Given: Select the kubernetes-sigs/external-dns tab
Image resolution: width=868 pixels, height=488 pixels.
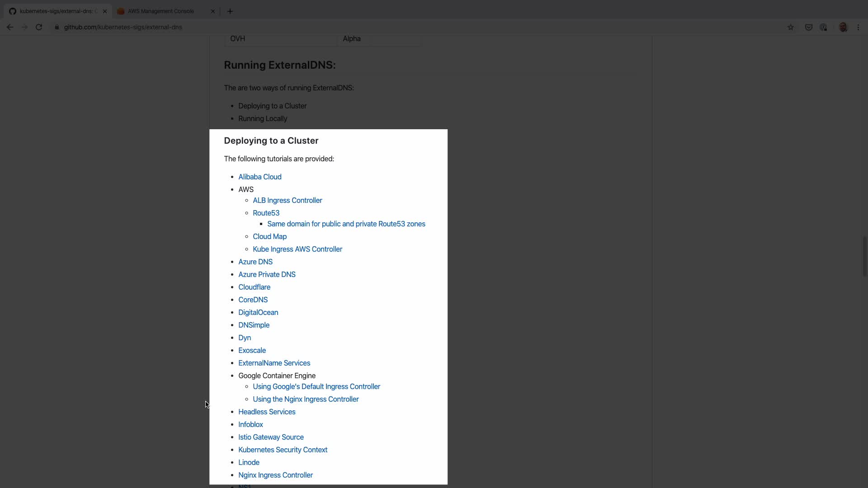Looking at the screenshot, I should [56, 11].
